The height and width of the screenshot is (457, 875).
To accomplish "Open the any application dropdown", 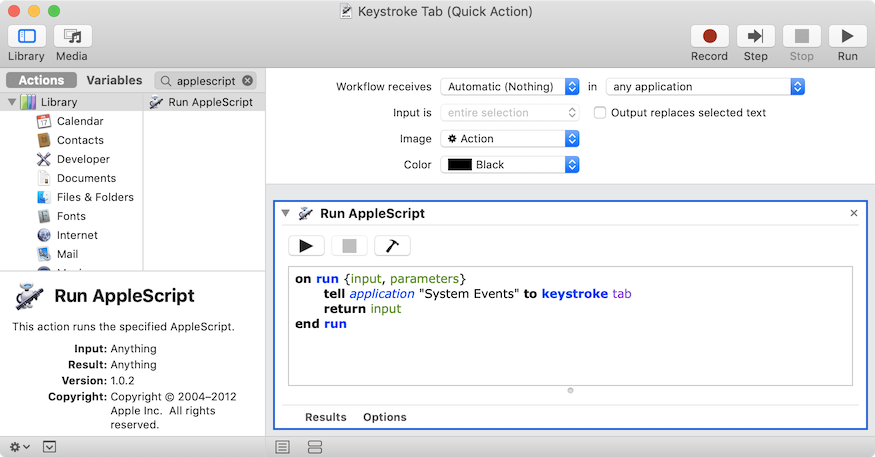I will click(x=705, y=87).
